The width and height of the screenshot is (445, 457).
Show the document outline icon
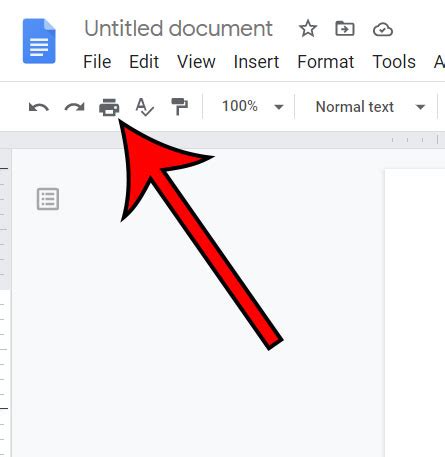pos(48,199)
